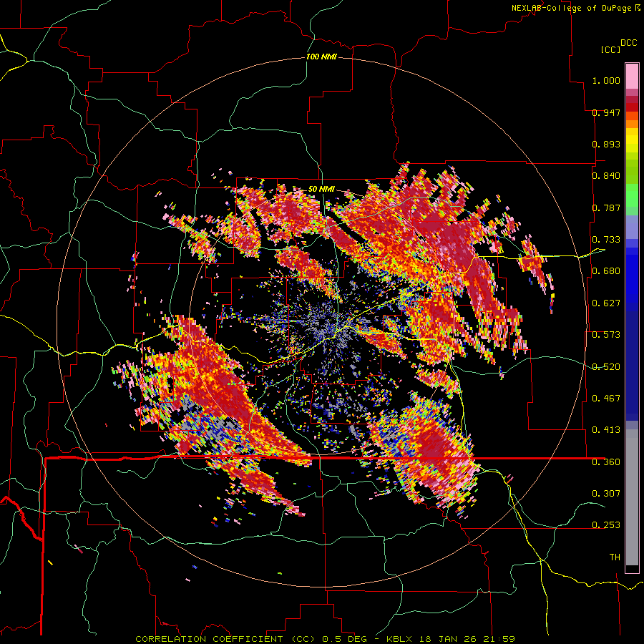Image resolution: width=644 pixels, height=644 pixels.
Task: Click the 0.307 scale value
Action: coord(606,493)
